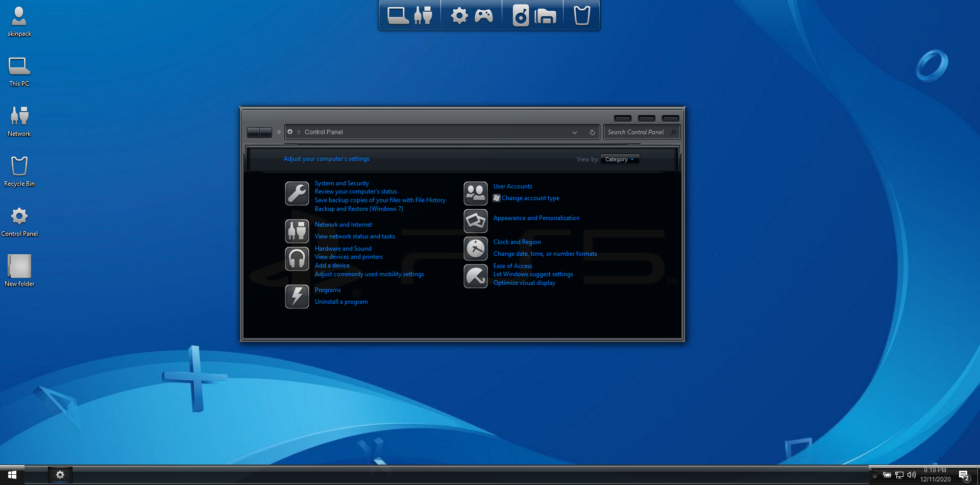Click the Hardware and Sound headphones icon
Viewport: 980px width, 485px height.
point(297,259)
